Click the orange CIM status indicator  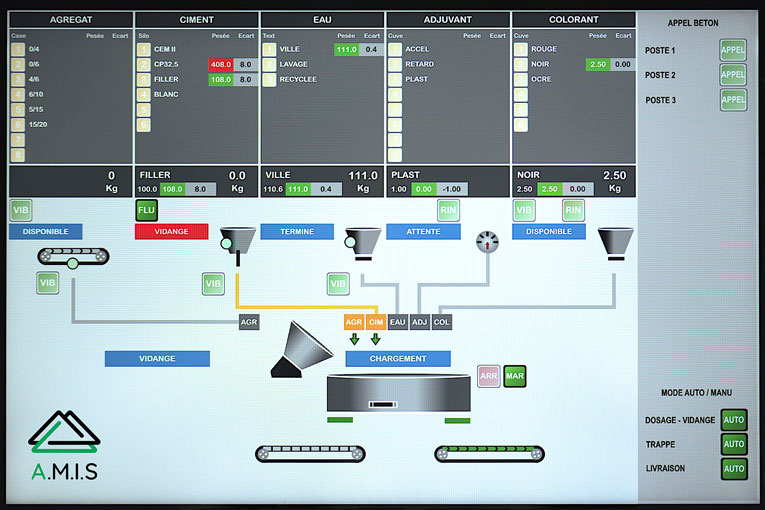pyautogui.click(x=376, y=322)
